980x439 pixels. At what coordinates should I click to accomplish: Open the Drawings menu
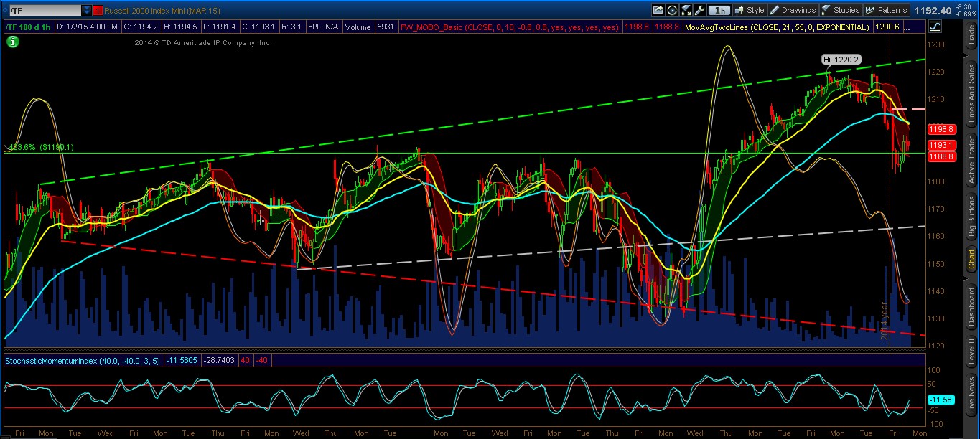[x=793, y=10]
